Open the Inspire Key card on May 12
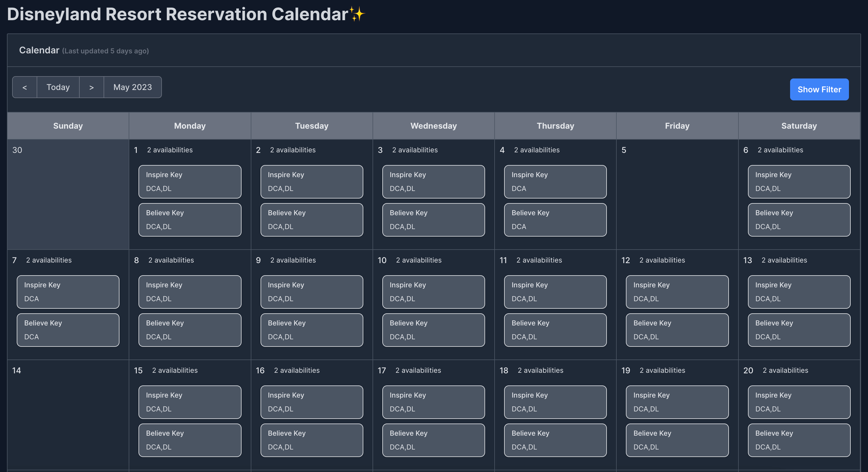 tap(677, 292)
